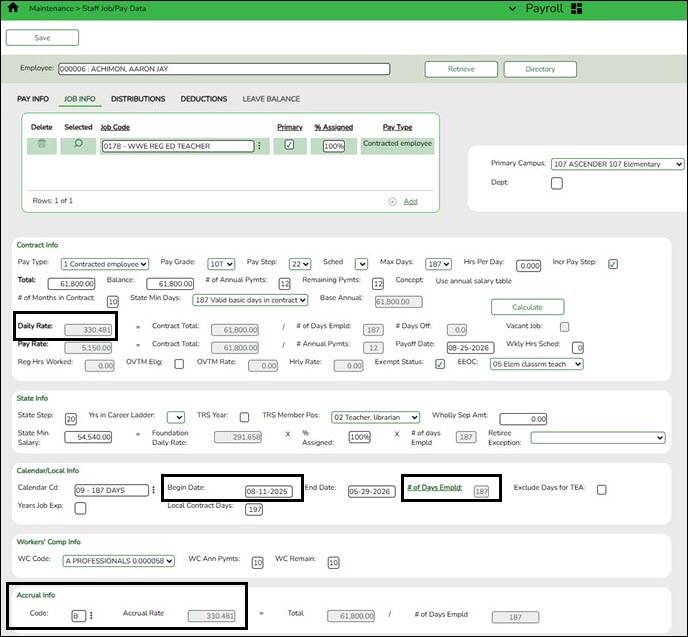The height and width of the screenshot is (637, 688).
Task: Open the EEOC dropdown
Action: click(536, 364)
